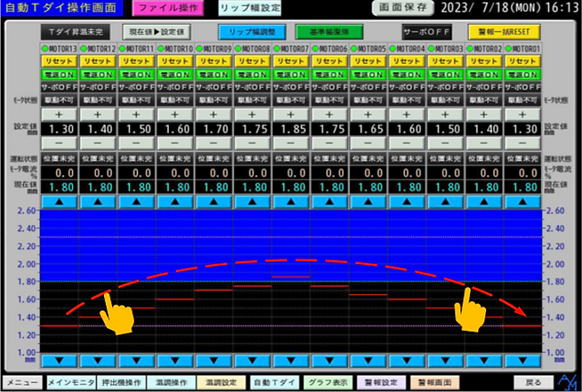The width and height of the screenshot is (582, 392).
Task: Open 警報設定 screen
Action: coord(381,383)
